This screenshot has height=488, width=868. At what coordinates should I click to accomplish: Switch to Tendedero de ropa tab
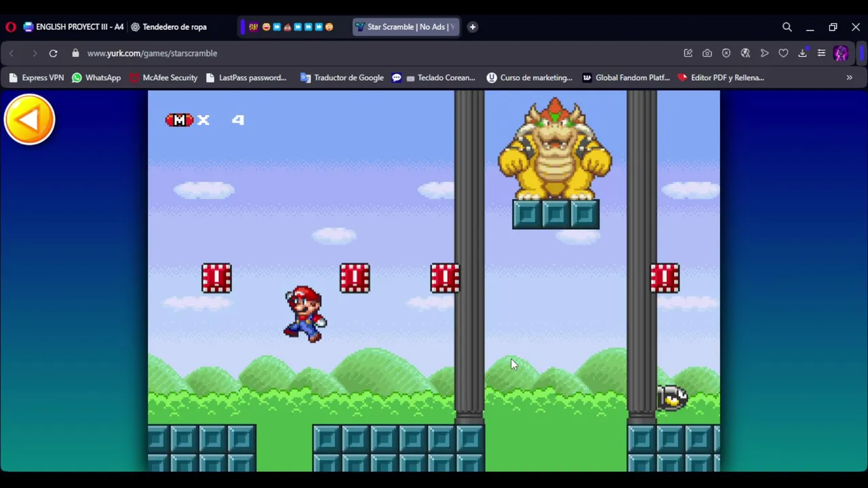click(169, 27)
